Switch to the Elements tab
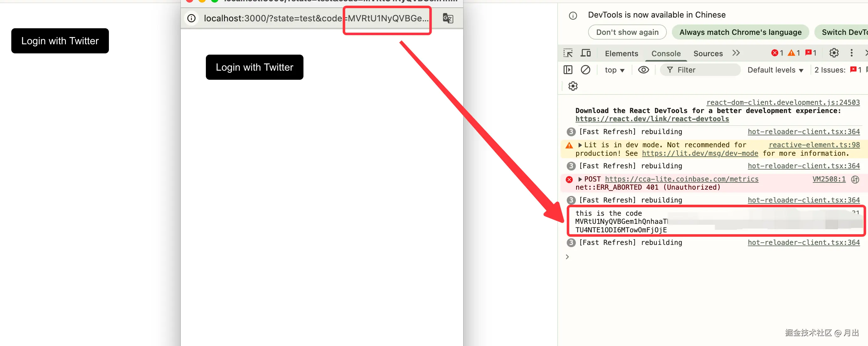 [x=621, y=53]
